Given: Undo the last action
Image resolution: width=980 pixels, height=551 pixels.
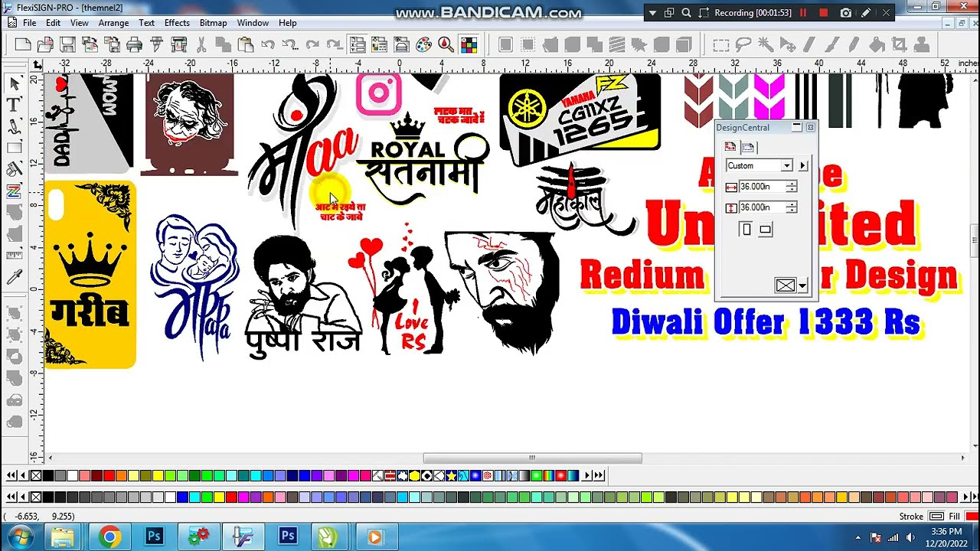Looking at the screenshot, I should point(267,44).
